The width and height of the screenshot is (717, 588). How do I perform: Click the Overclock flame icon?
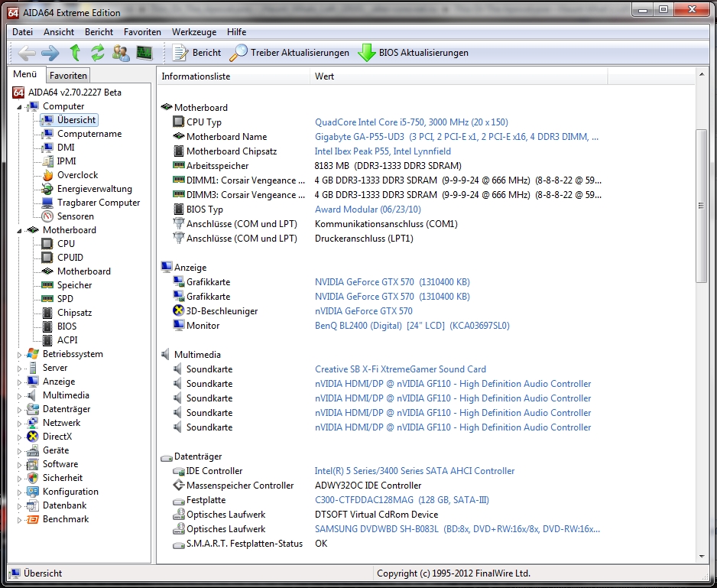tap(47, 175)
